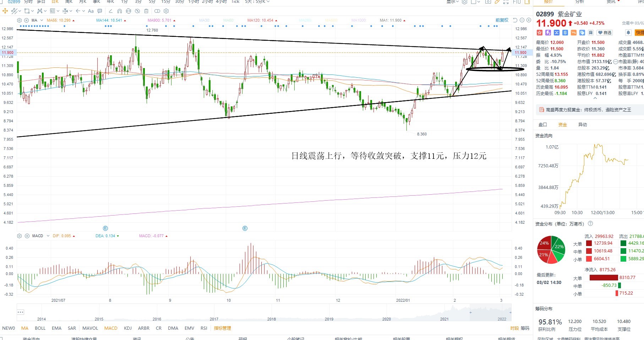Toggle MA120 line visibility
644x340 pixels.
tap(262, 20)
